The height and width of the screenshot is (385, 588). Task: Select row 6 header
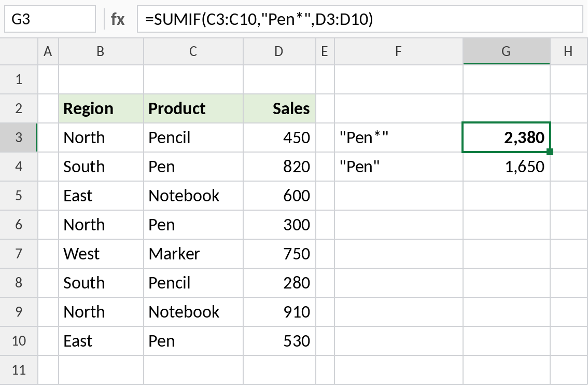[19, 225]
